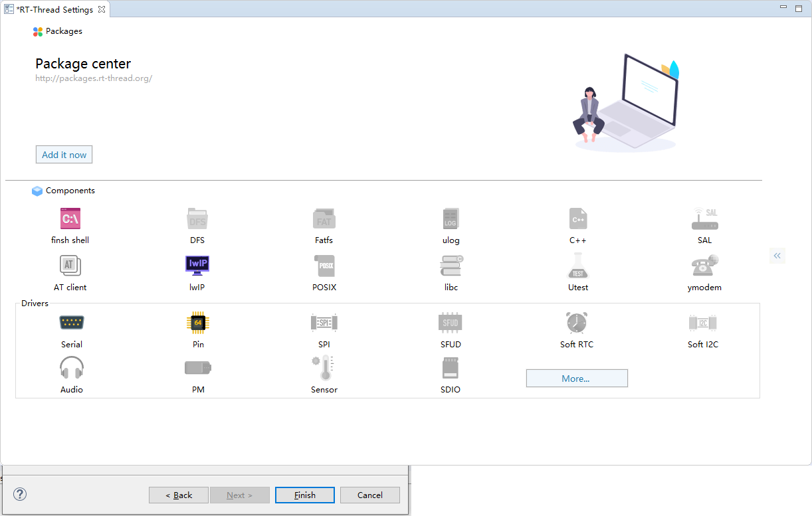Show more drivers with More... button
The width and height of the screenshot is (812, 516).
tap(577, 379)
